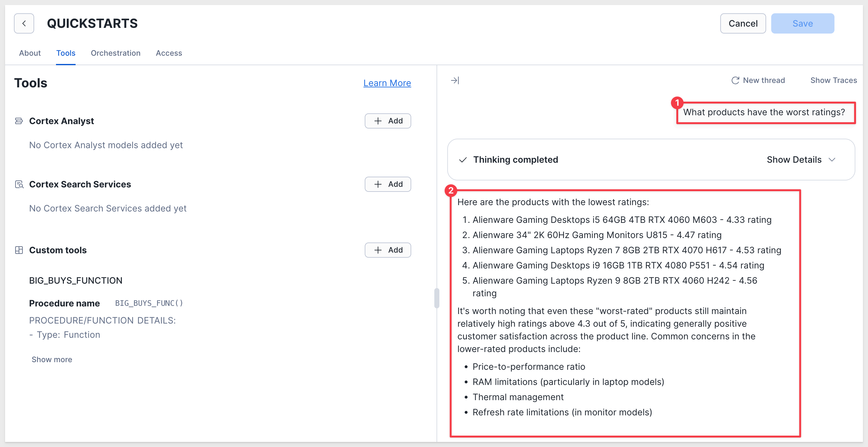
Task: Click the back arrow button
Action: coord(24,23)
